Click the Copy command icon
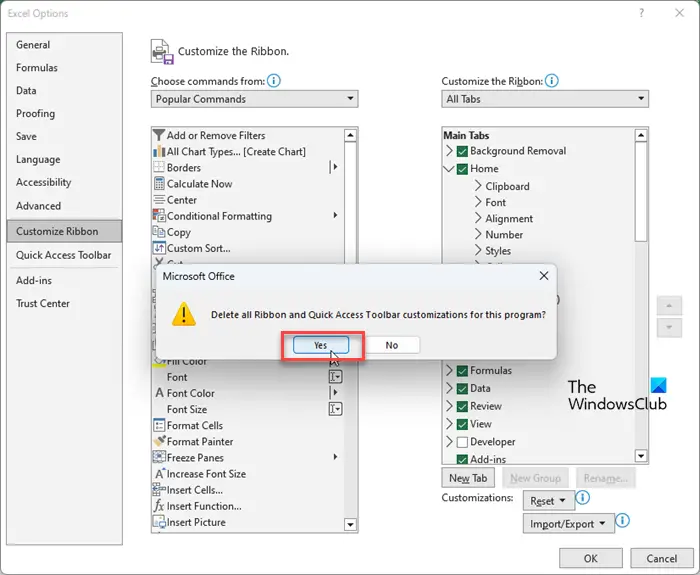This screenshot has width=700, height=575. 159,232
